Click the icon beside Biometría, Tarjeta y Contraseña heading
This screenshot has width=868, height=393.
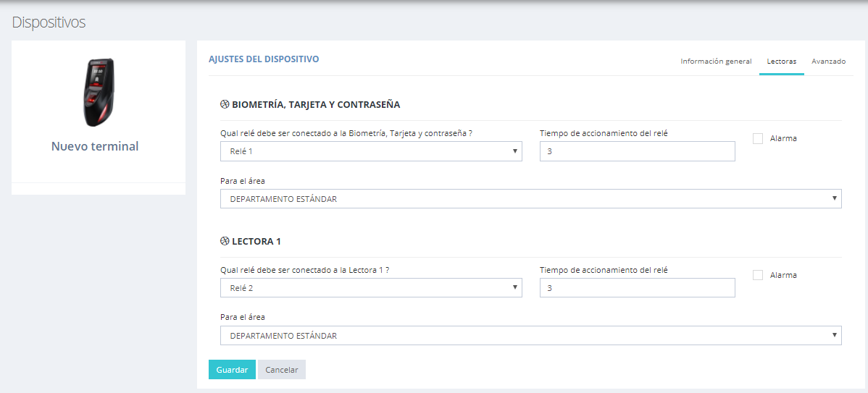225,104
